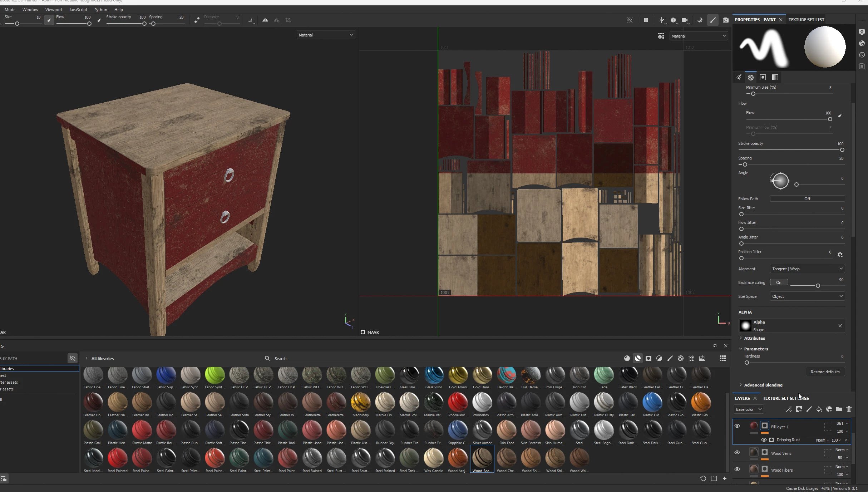
Task: Pause rendering with the pause icon
Action: click(646, 20)
